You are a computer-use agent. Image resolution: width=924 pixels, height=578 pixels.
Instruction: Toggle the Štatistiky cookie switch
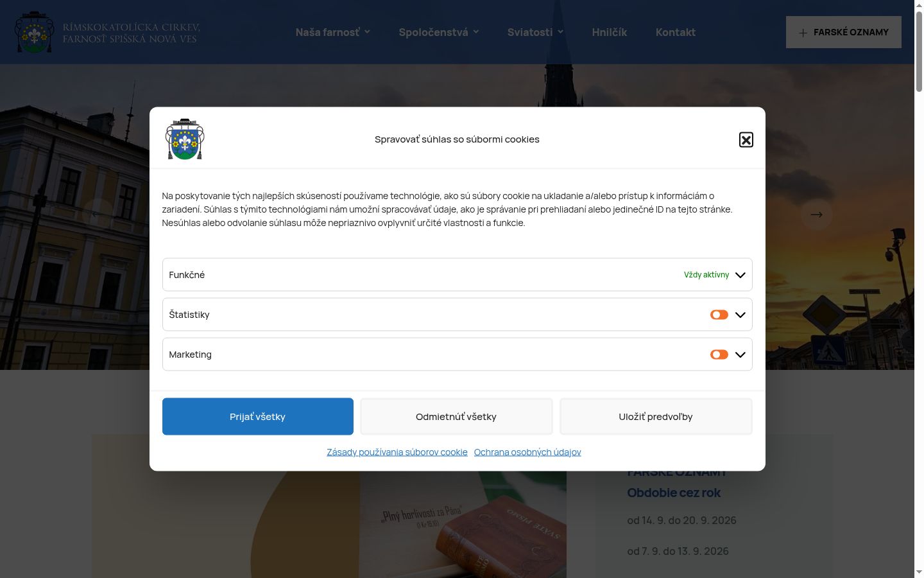[x=719, y=315]
